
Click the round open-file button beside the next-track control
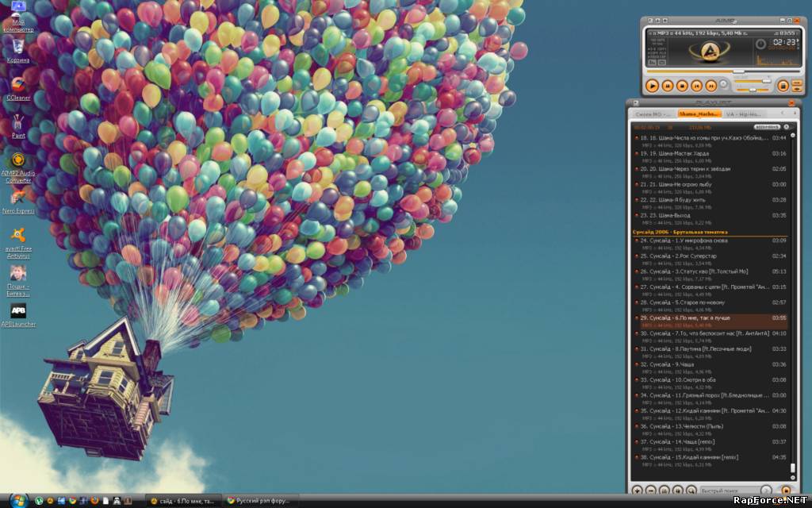pyautogui.click(x=723, y=84)
